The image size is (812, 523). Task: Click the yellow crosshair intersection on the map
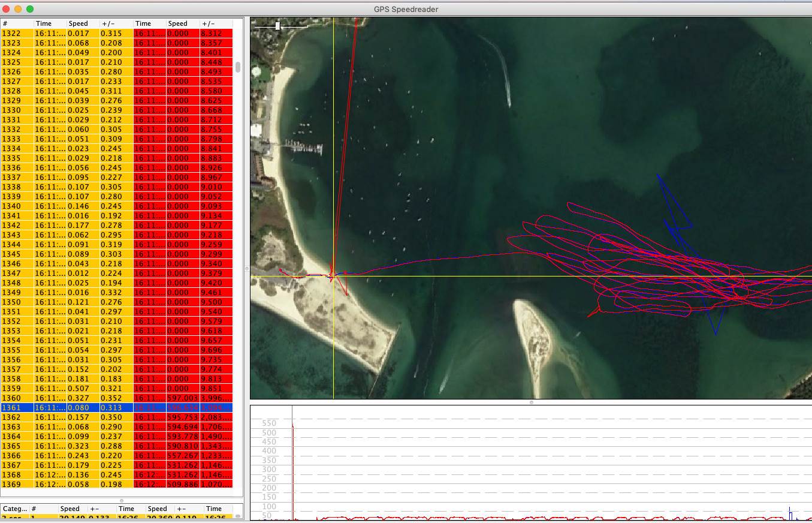click(x=333, y=276)
